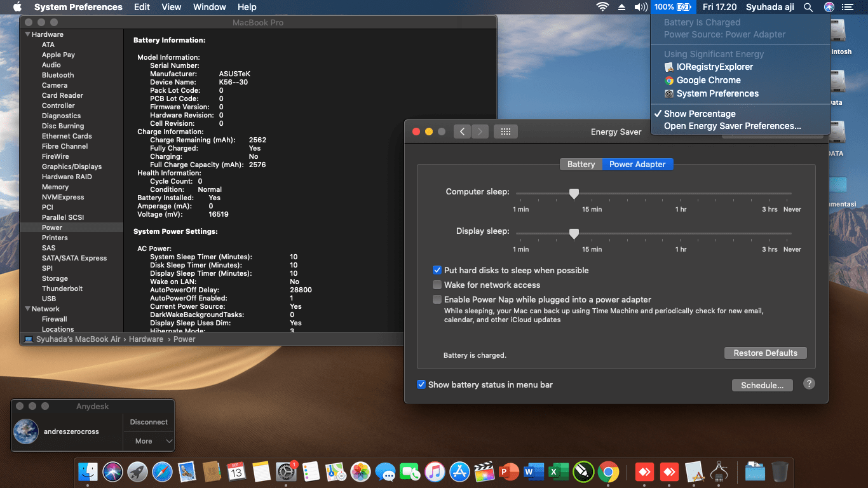The height and width of the screenshot is (488, 868).
Task: Toggle Show battery status in menu bar
Action: (x=421, y=384)
